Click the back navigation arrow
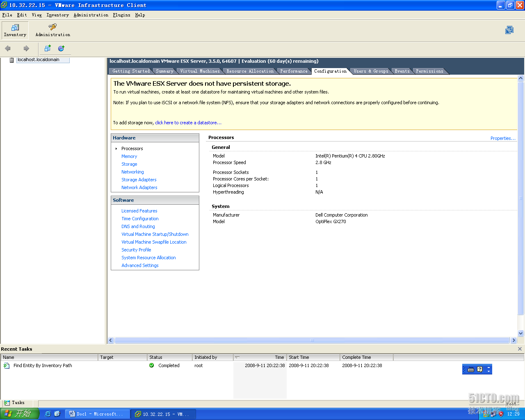This screenshot has height=420, width=525. point(8,48)
